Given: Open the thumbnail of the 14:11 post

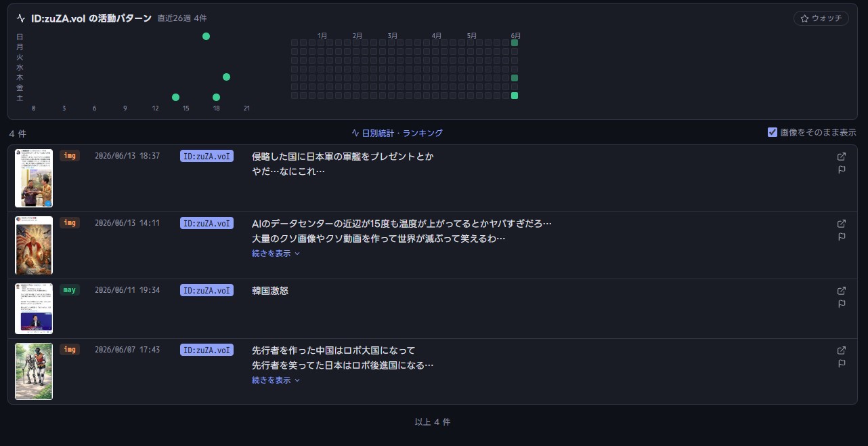Looking at the screenshot, I should (34, 245).
